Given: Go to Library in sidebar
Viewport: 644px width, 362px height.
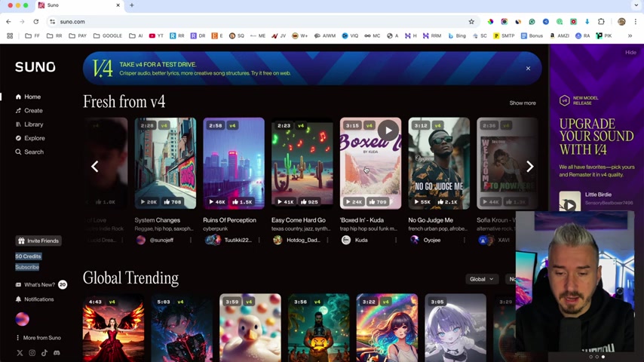Looking at the screenshot, I should (x=29, y=124).
